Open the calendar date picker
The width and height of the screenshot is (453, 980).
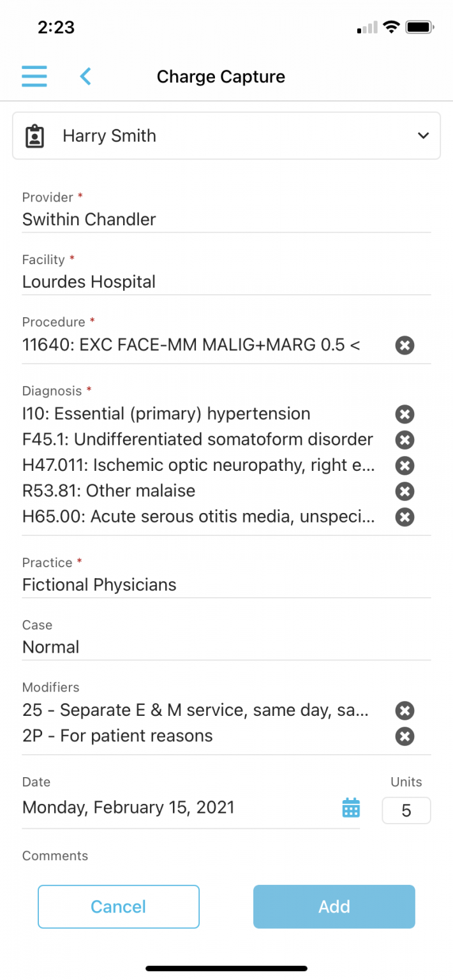[x=351, y=808]
